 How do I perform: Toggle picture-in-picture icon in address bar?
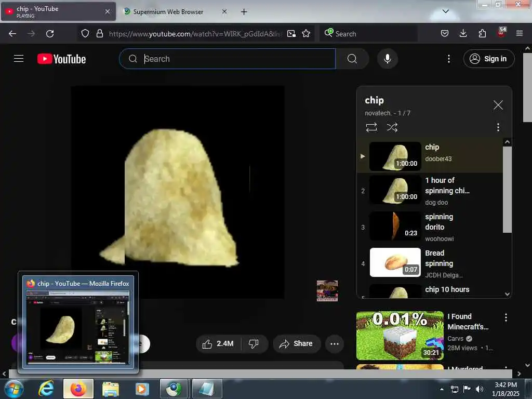pos(291,33)
